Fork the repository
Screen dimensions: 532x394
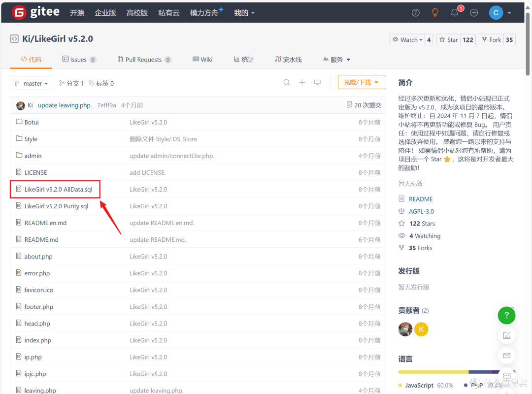pyautogui.click(x=491, y=40)
